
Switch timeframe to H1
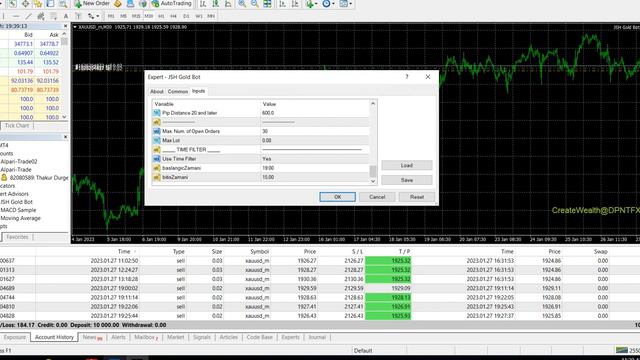(161, 16)
